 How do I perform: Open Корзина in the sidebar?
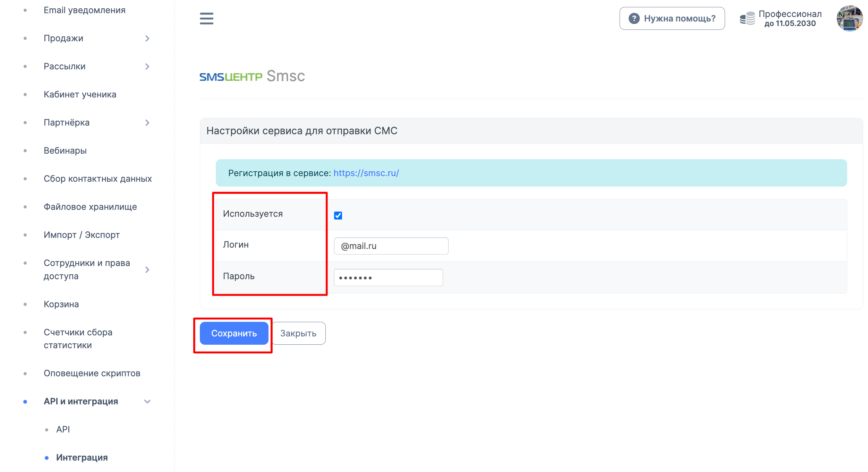[61, 304]
